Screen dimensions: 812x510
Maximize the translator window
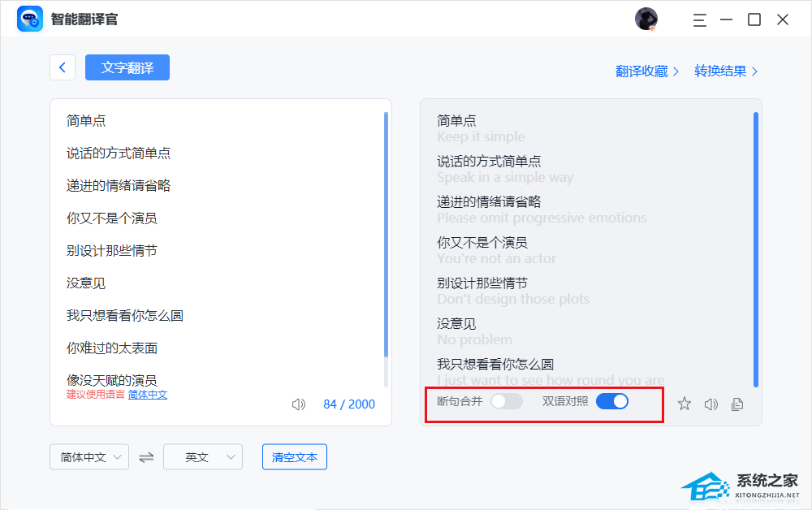pyautogui.click(x=754, y=19)
